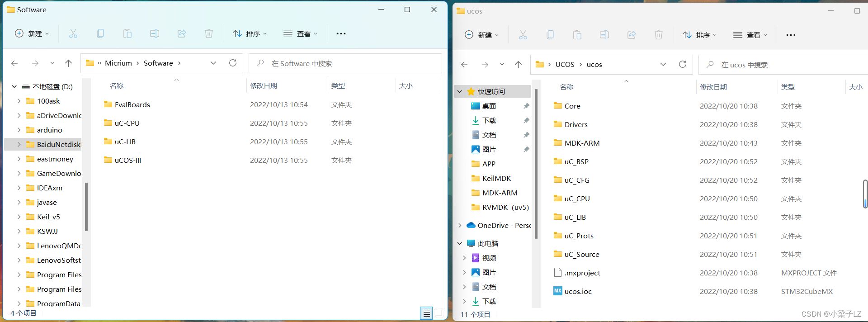
Task: Select uCOS-III folder
Action: pyautogui.click(x=123, y=160)
